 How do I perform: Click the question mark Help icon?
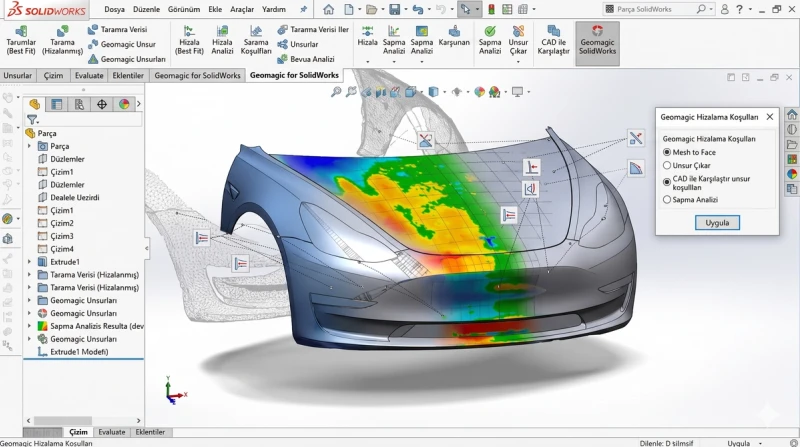(x=739, y=9)
